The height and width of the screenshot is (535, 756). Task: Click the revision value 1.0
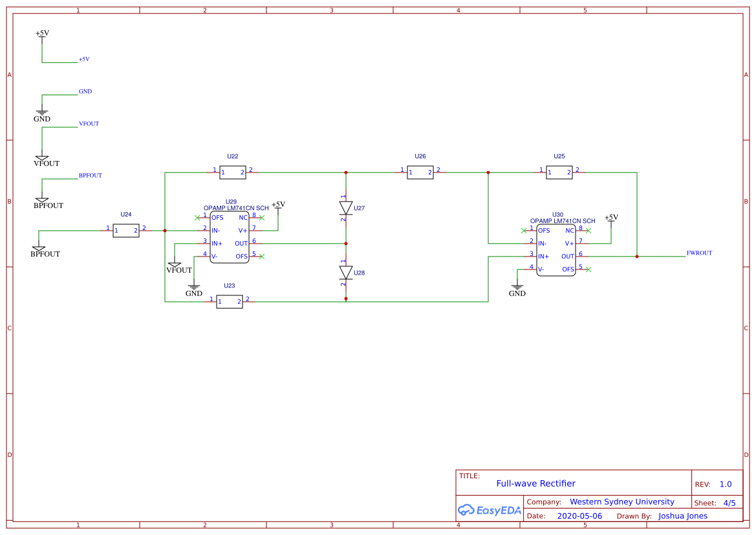point(726,485)
